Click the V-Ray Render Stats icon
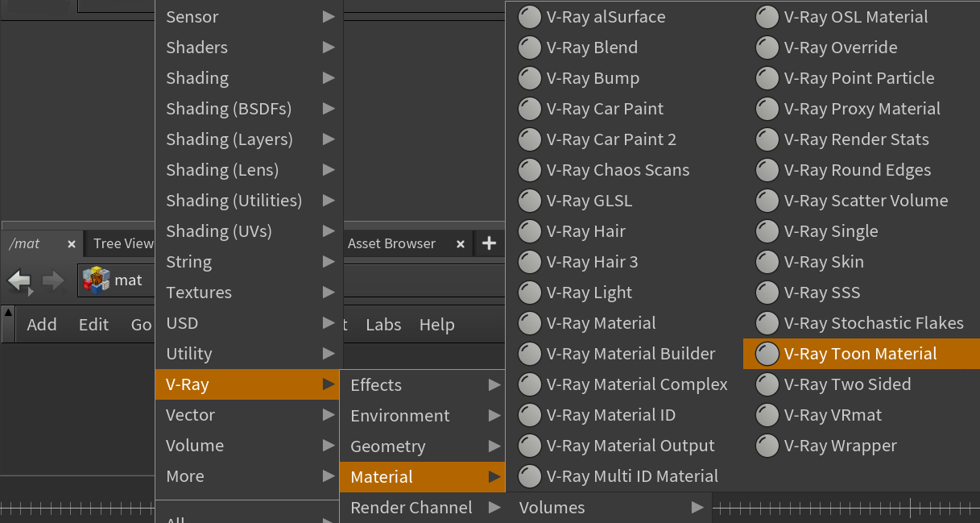980x523 pixels. (767, 139)
